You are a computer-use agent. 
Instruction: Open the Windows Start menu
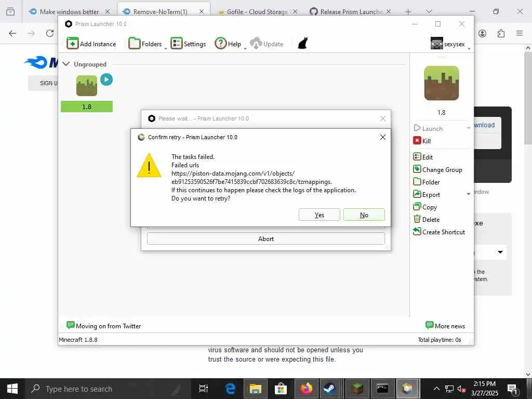click(12, 389)
